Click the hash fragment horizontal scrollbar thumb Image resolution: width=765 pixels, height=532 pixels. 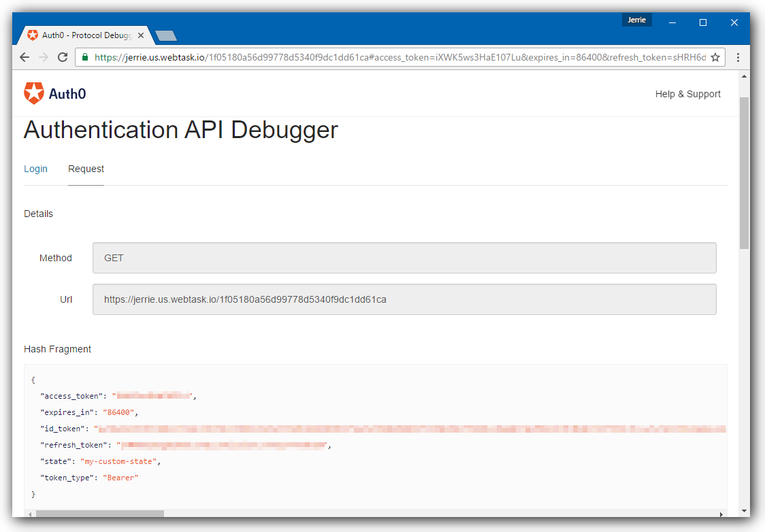click(x=100, y=514)
